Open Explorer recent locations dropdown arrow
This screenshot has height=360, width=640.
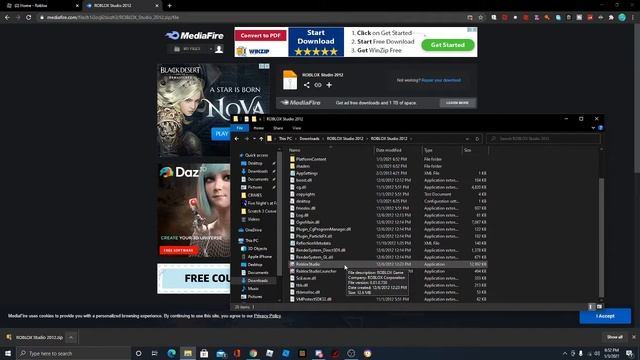(x=254, y=139)
